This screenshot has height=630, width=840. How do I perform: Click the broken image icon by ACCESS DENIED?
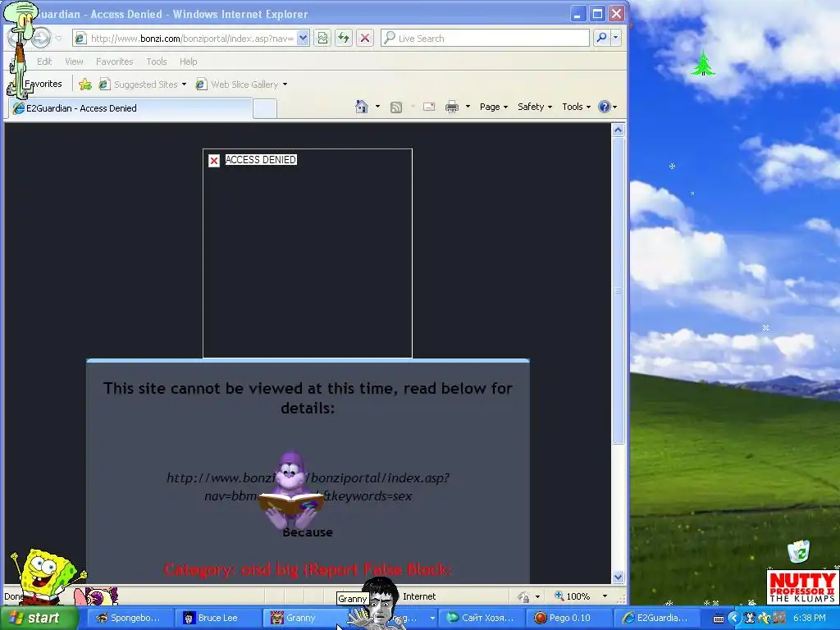click(x=214, y=160)
